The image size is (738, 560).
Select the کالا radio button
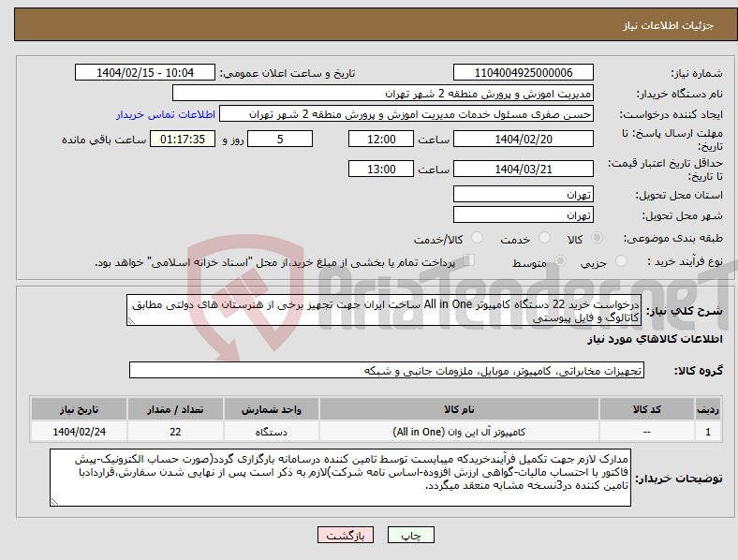pyautogui.click(x=597, y=238)
